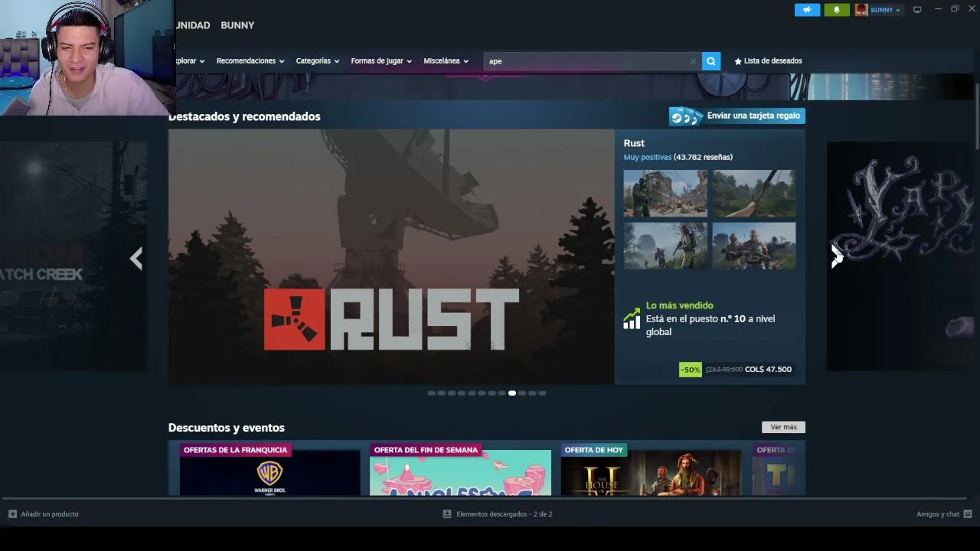Enter Big Picture mode via monitor icon
The image size is (980, 551).
917,10
